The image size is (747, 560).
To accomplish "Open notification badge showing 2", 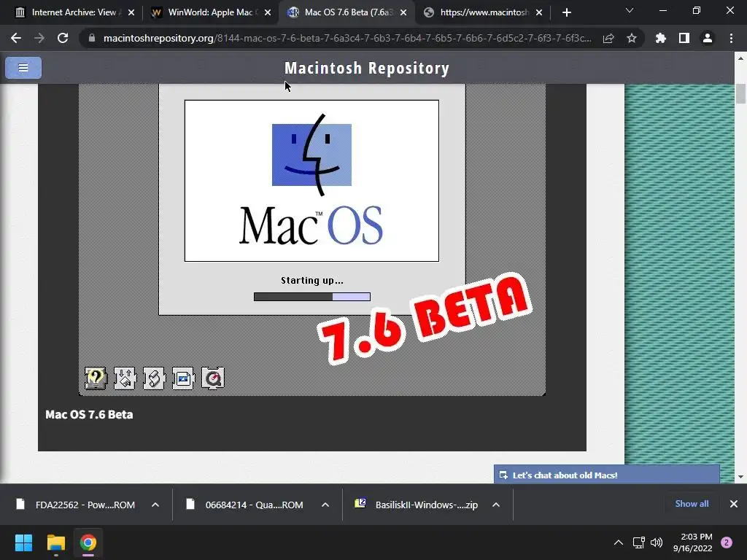I will click(x=727, y=542).
